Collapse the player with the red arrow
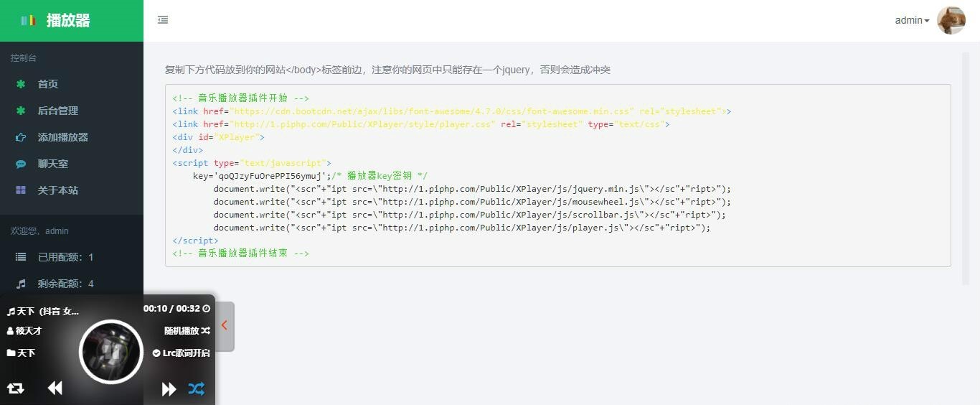 [x=225, y=326]
